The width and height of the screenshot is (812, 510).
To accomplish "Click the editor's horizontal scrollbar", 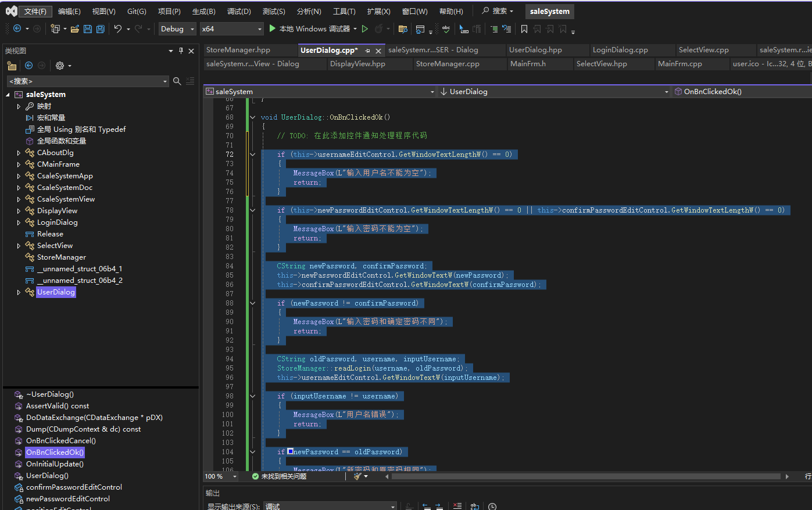I will point(585,476).
